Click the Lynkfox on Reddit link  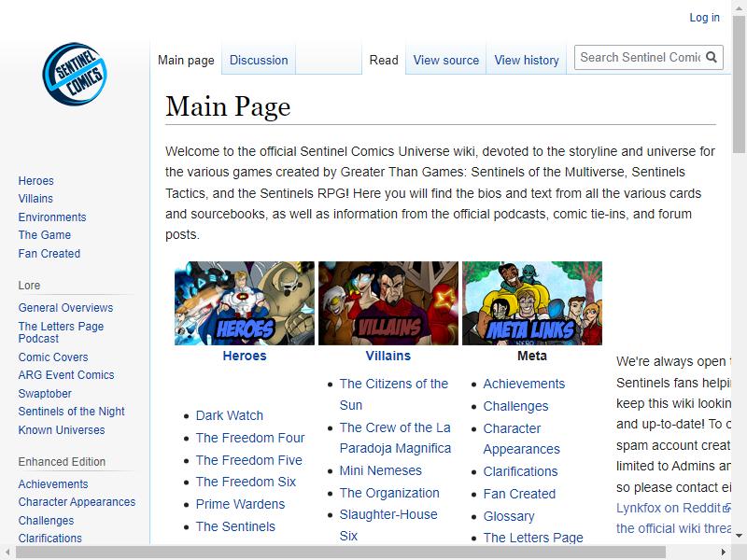[x=669, y=508]
